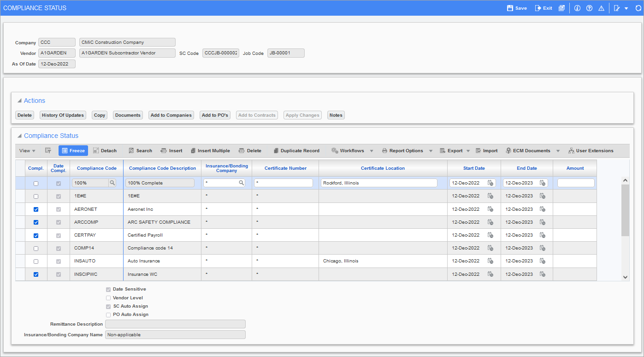Click the Documents action button
The width and height of the screenshot is (644, 357).
pyautogui.click(x=128, y=115)
